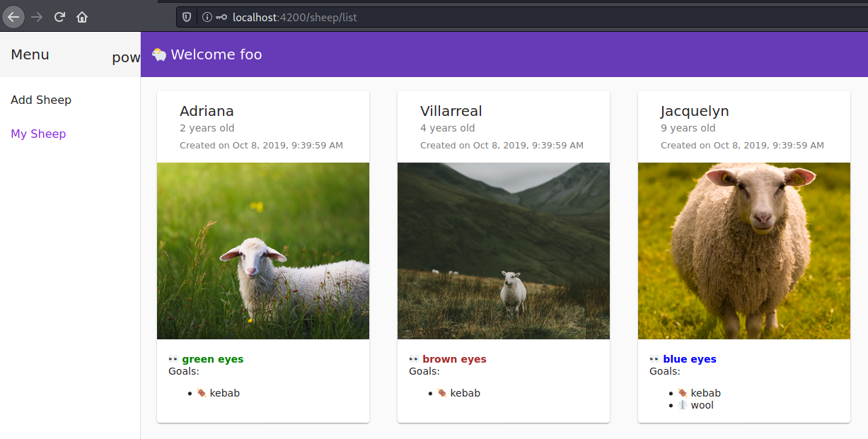This screenshot has height=439, width=868.
Task: Go to browser home page icon
Action: tap(82, 17)
